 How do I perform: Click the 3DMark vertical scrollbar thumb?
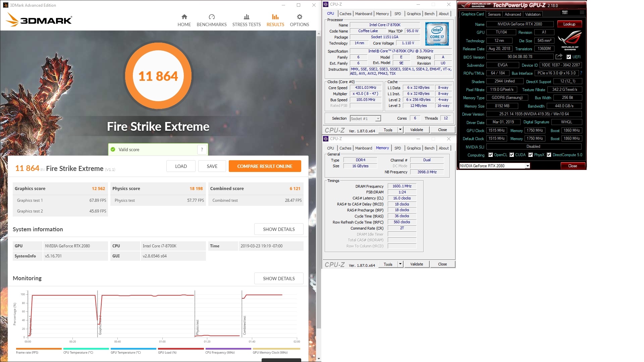click(x=319, y=183)
